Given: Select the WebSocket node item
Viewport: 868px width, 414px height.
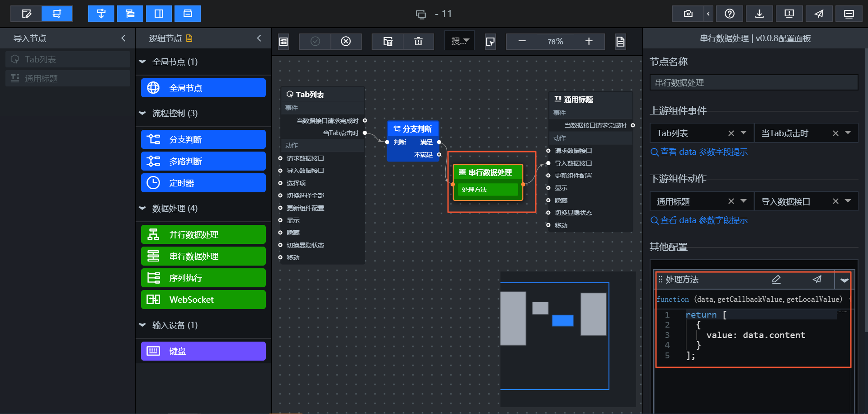Looking at the screenshot, I should (203, 300).
